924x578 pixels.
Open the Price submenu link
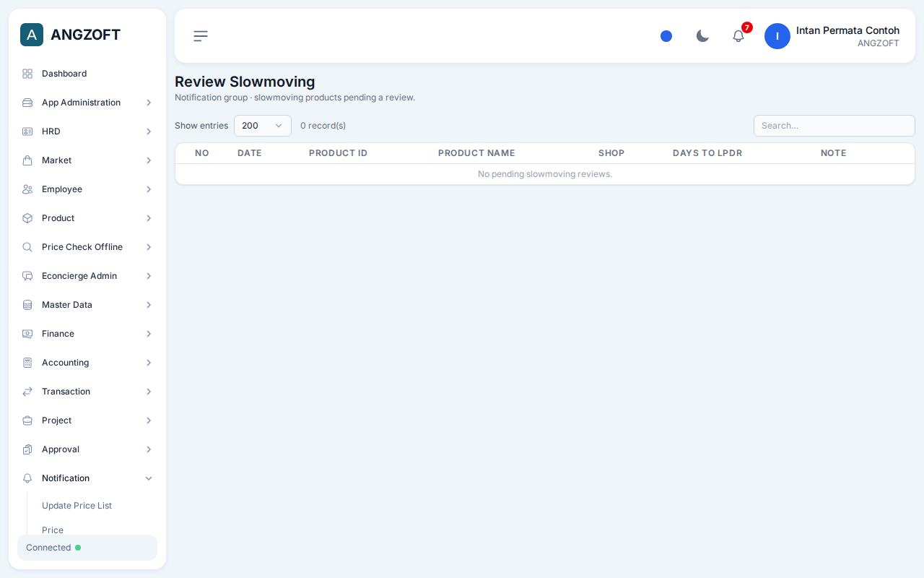coord(53,530)
